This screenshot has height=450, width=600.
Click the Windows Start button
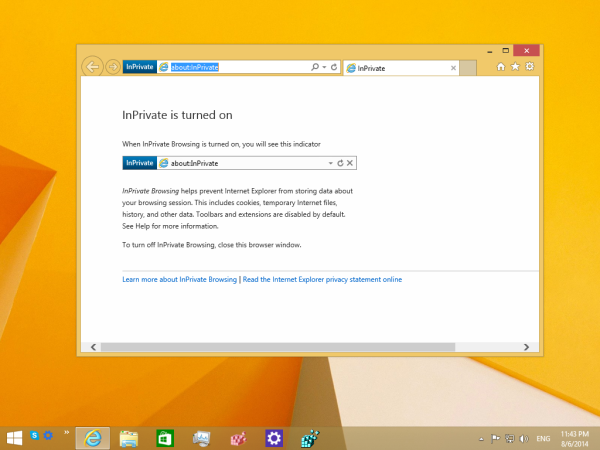click(15, 438)
